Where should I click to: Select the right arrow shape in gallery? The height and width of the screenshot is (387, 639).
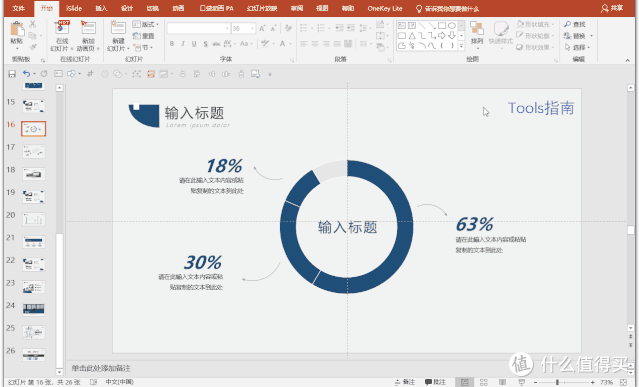click(441, 36)
